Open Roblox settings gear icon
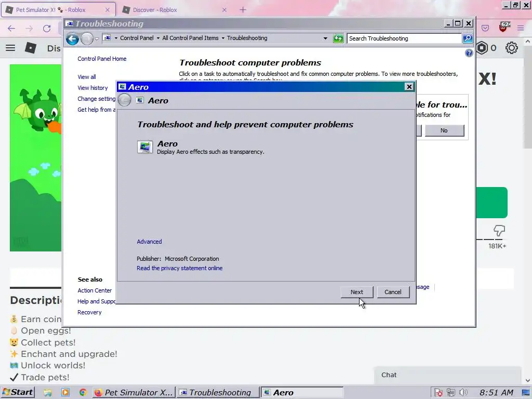532x399 pixels. point(511,48)
